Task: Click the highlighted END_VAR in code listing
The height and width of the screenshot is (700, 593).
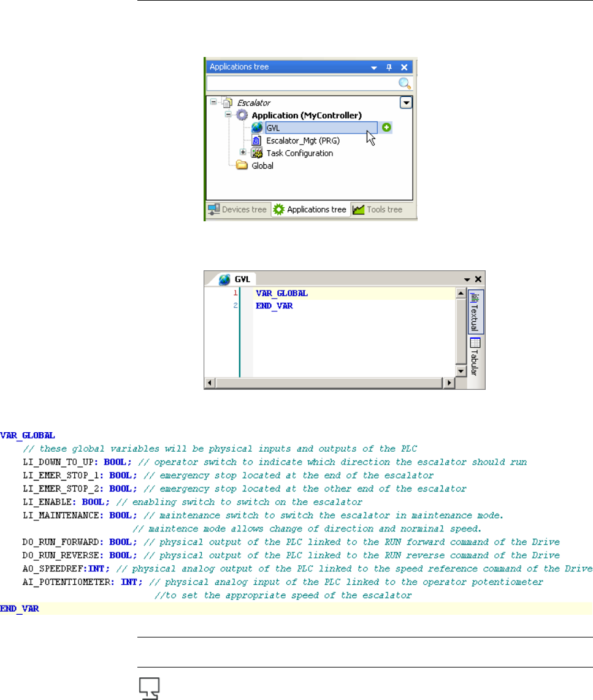Action: click(x=20, y=609)
